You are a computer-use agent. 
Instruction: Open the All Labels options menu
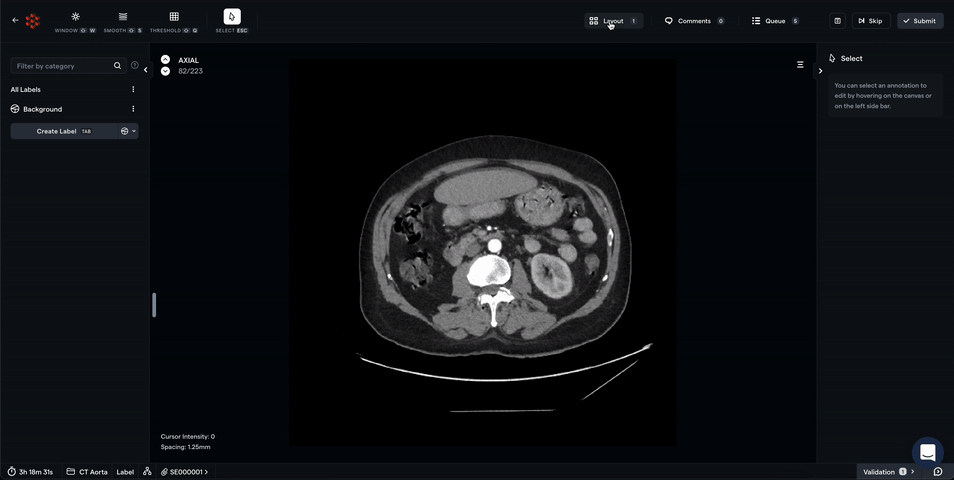pos(133,89)
